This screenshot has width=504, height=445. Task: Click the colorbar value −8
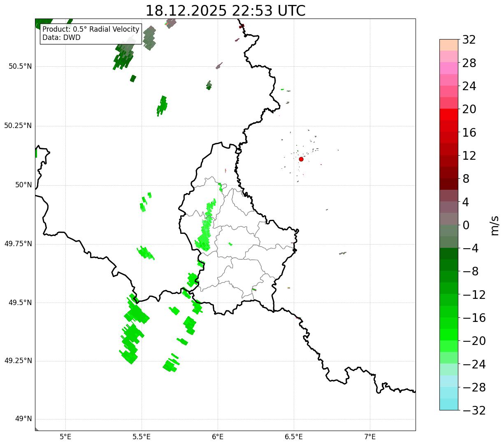(470, 272)
